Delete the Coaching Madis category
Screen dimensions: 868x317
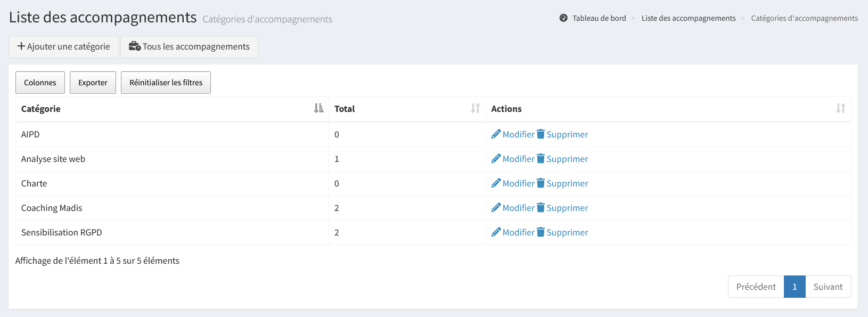[562, 208]
